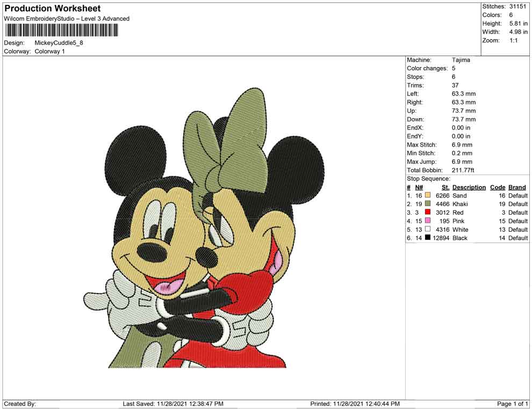Click the 'Page 1 of 1' text
The height and width of the screenshot is (409, 532).
click(x=512, y=404)
